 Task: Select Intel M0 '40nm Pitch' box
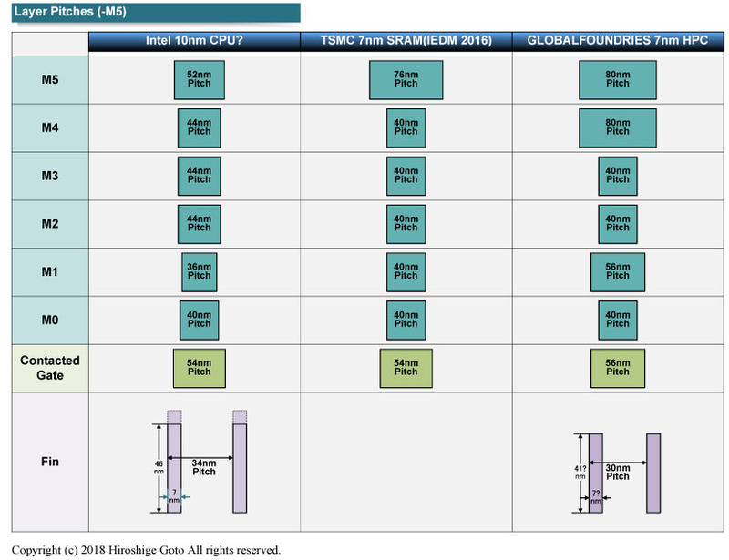click(200, 321)
